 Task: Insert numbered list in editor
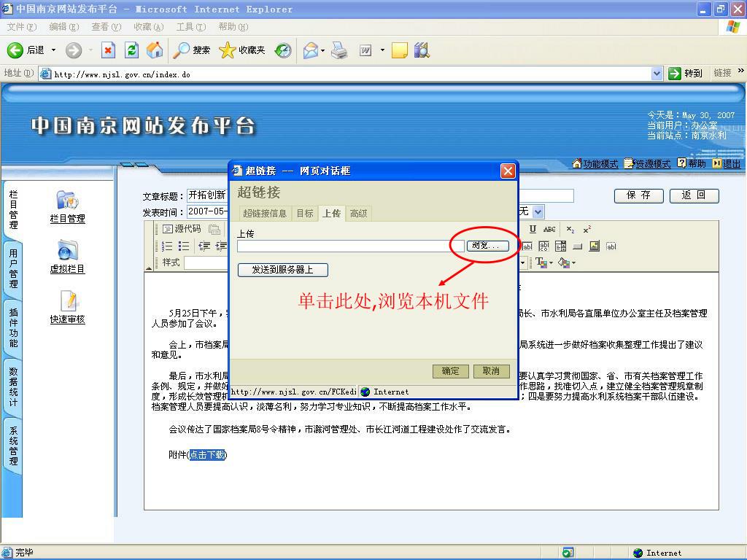tap(167, 246)
